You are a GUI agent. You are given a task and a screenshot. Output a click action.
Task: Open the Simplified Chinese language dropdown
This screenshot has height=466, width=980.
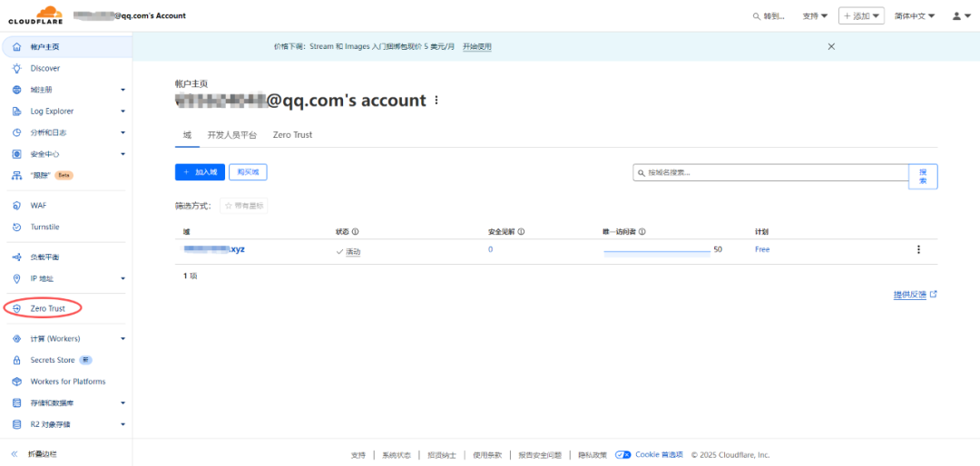(x=915, y=16)
